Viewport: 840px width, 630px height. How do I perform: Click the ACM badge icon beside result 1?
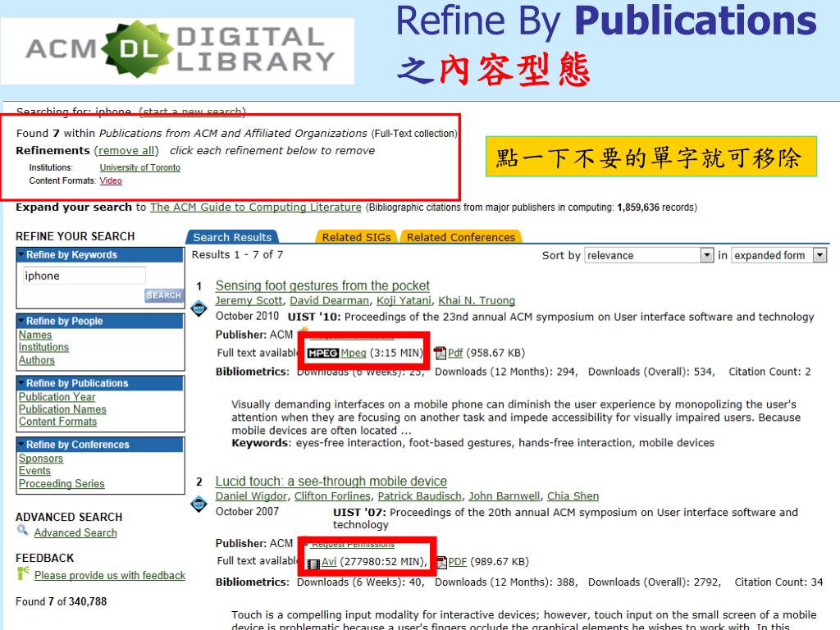pos(199,308)
